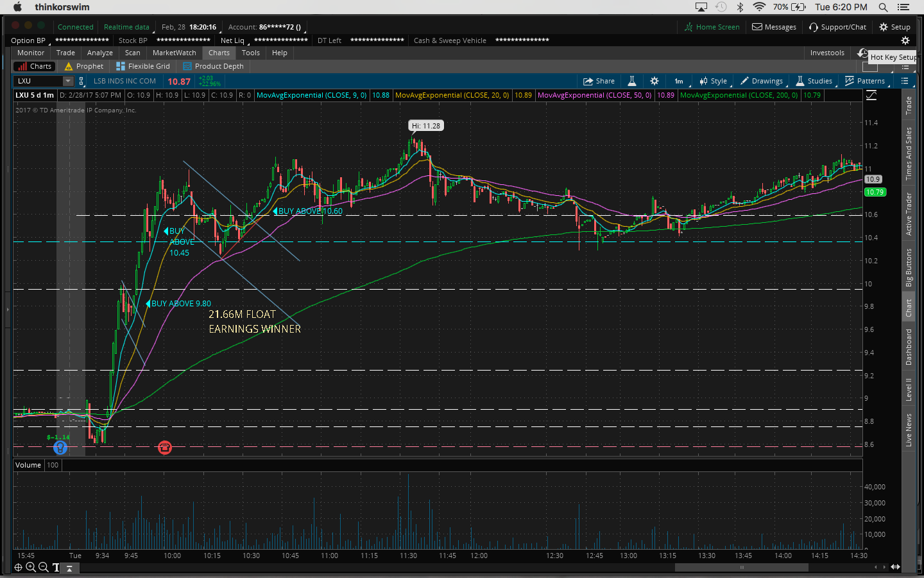The image size is (924, 578).
Task: Click the red conference call phone marker
Action: [165, 448]
